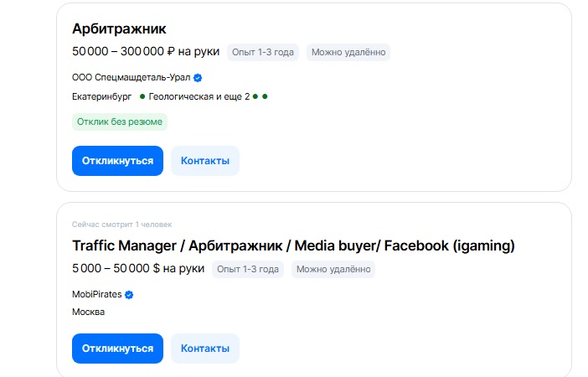The height and width of the screenshot is (377, 588).
Task: Click 'Геологическая и еще 2' metro stations
Action: pyautogui.click(x=199, y=96)
